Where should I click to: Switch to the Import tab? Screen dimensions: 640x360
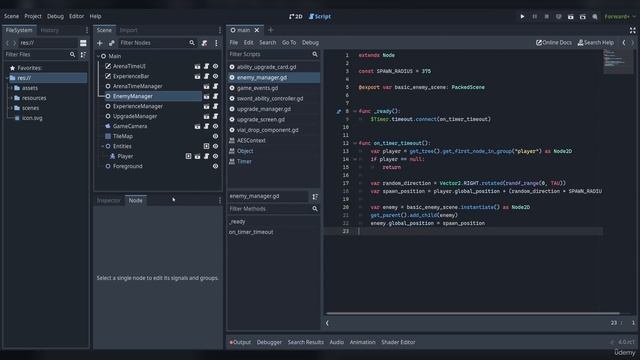(x=129, y=30)
